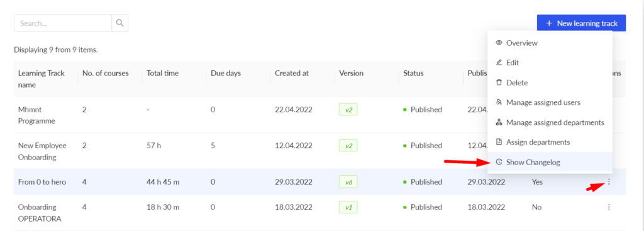The height and width of the screenshot is (231, 644).
Task: Open the three-dot menu for From 0 to hero
Action: pos(609,182)
